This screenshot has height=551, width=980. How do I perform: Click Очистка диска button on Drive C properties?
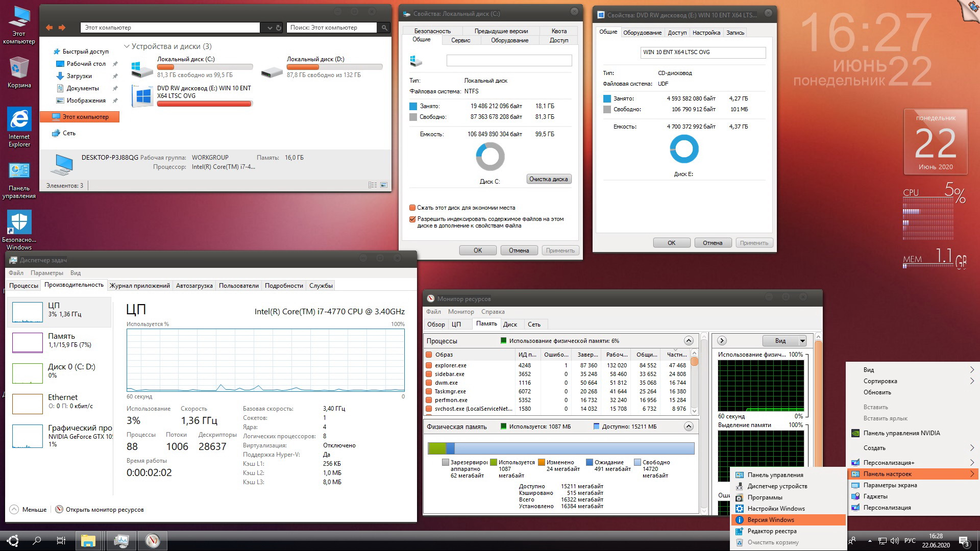click(x=549, y=179)
